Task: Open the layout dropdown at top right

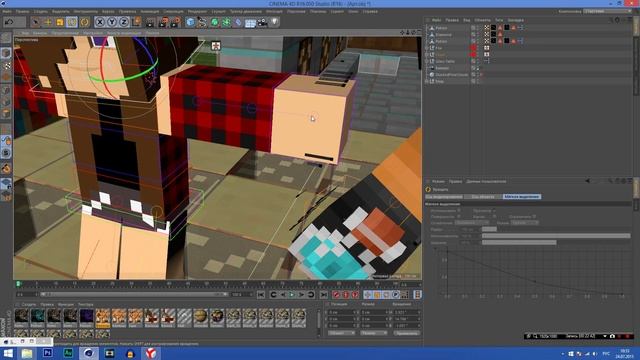Action: [x=607, y=11]
